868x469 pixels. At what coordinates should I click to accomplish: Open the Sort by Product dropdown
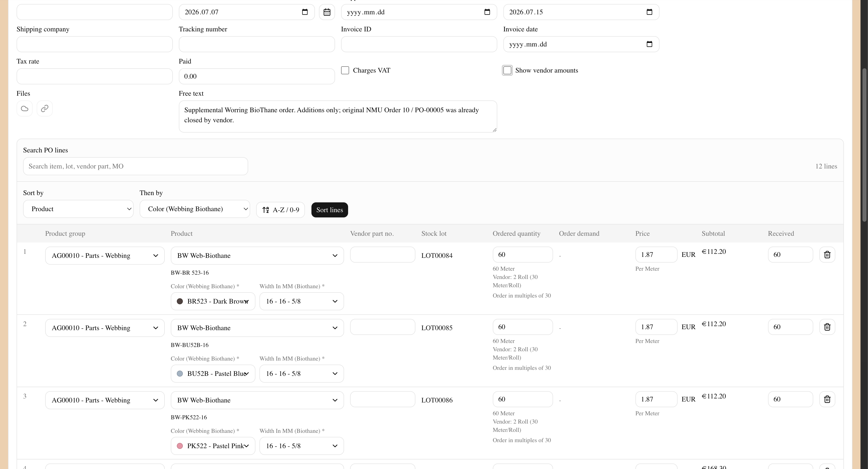[x=78, y=209]
